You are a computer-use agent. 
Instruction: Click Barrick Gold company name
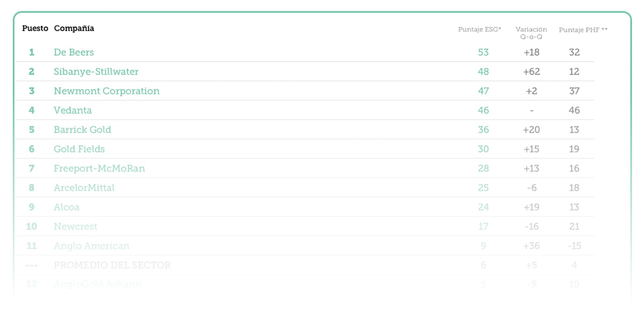tap(83, 130)
